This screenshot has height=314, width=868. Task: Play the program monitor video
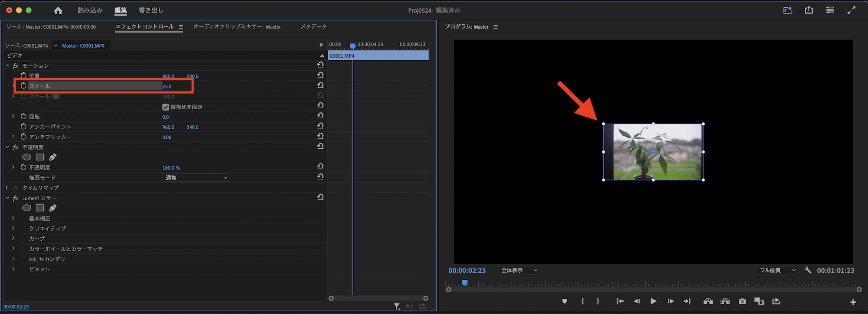[x=653, y=301]
